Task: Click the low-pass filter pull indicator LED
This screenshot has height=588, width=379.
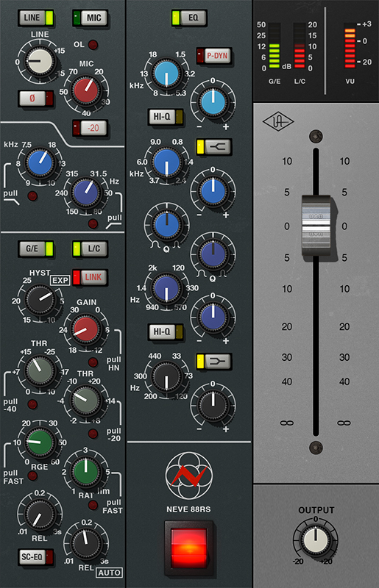Action: coord(93,224)
